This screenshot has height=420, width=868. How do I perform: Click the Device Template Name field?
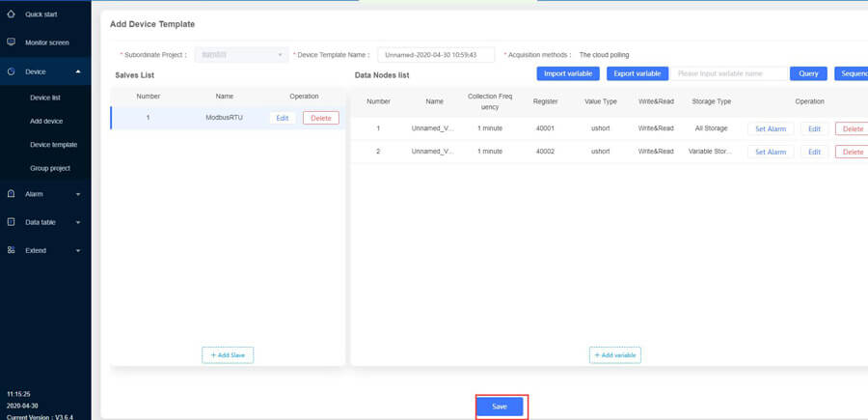pyautogui.click(x=436, y=55)
